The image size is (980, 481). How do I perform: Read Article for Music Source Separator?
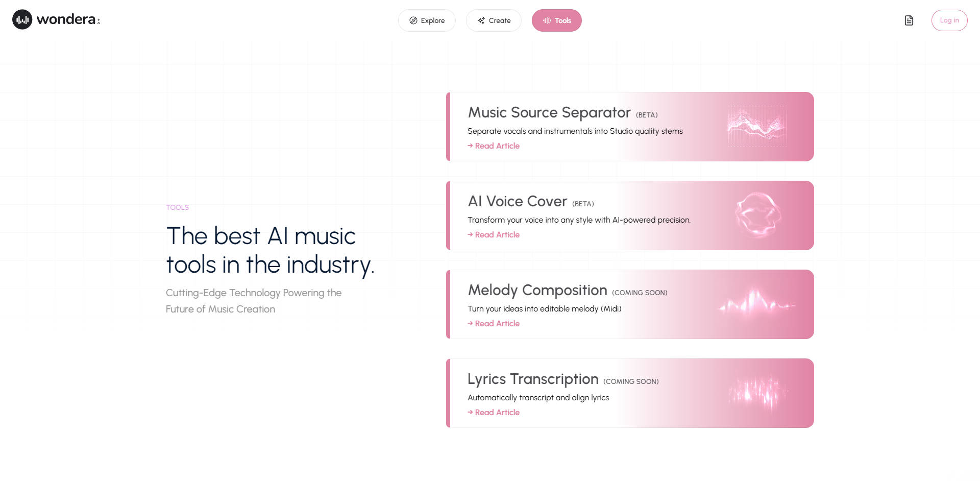pyautogui.click(x=497, y=146)
